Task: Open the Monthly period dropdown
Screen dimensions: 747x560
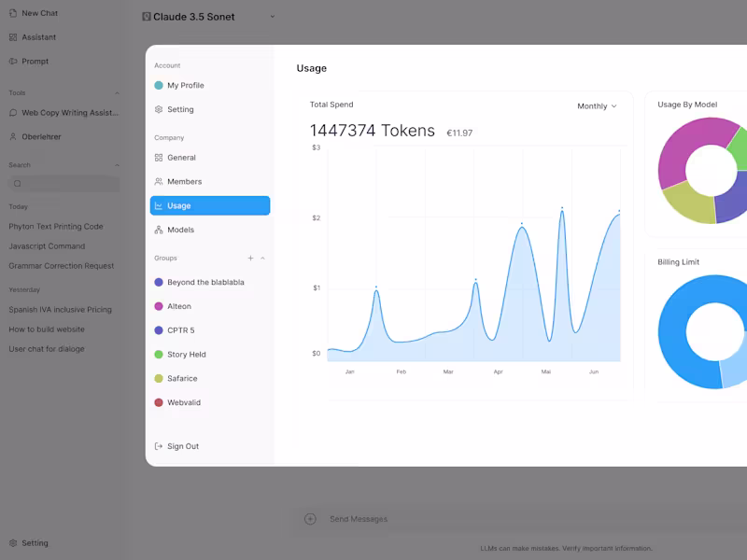Action: click(x=597, y=106)
